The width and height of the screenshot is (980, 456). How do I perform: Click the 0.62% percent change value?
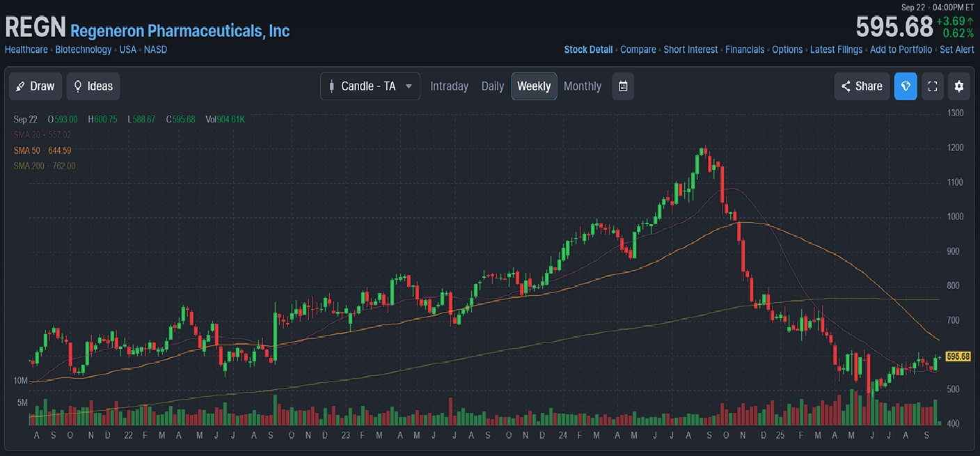click(958, 33)
